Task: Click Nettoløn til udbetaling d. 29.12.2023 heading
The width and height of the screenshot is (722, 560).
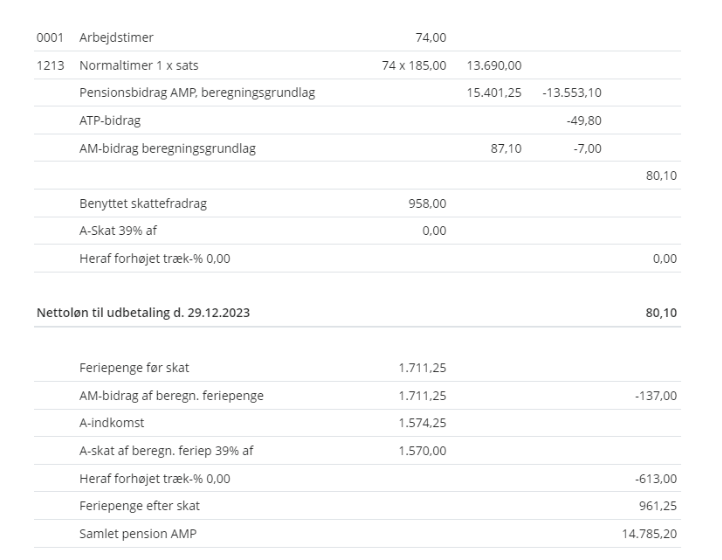Action: pos(143,313)
